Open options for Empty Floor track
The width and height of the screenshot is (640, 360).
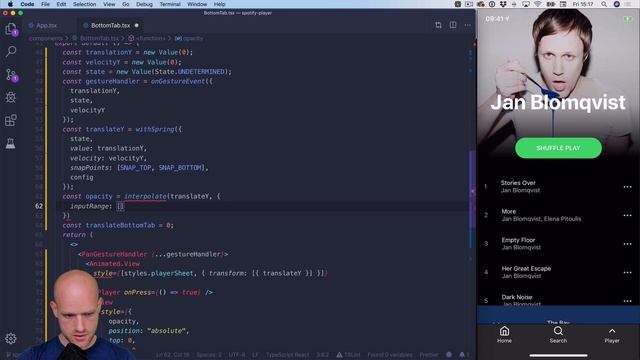tap(627, 244)
